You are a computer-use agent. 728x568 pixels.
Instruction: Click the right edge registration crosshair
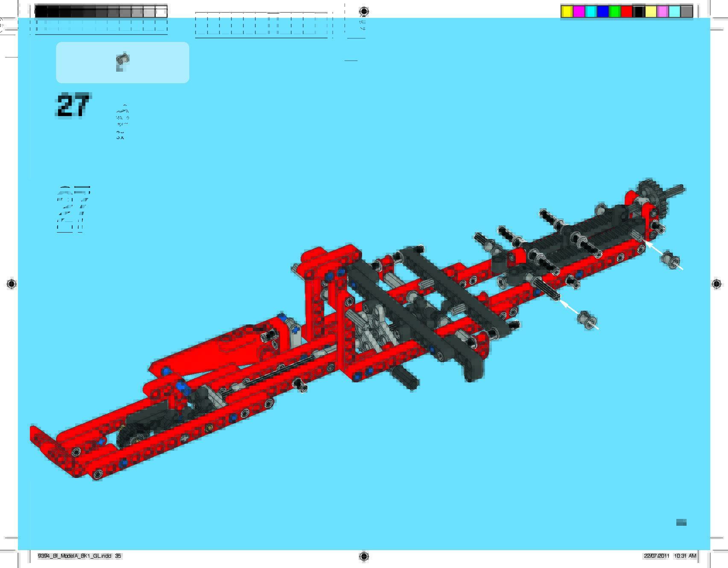click(716, 284)
